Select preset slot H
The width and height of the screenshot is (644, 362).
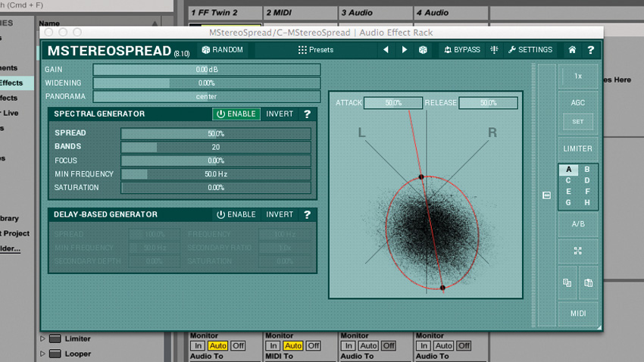(587, 203)
